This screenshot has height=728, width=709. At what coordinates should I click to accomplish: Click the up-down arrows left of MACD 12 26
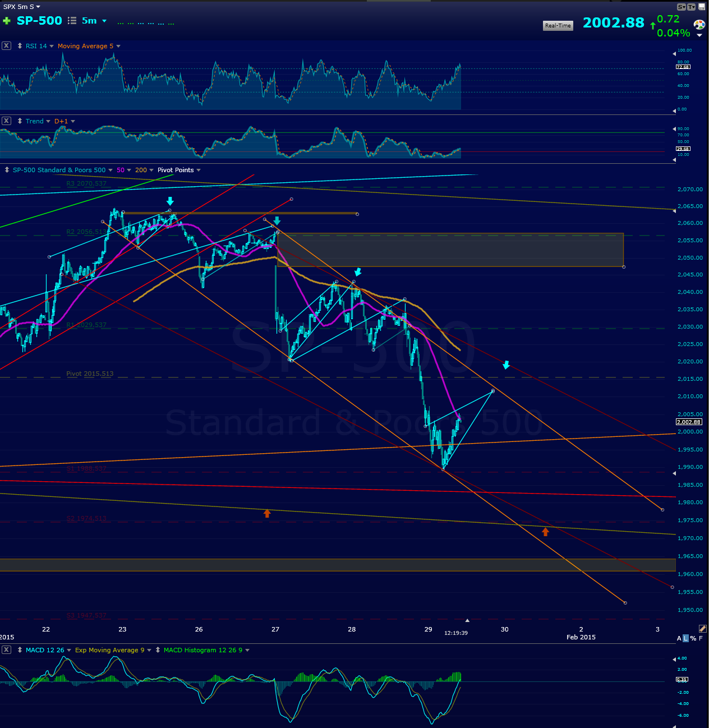click(20, 650)
